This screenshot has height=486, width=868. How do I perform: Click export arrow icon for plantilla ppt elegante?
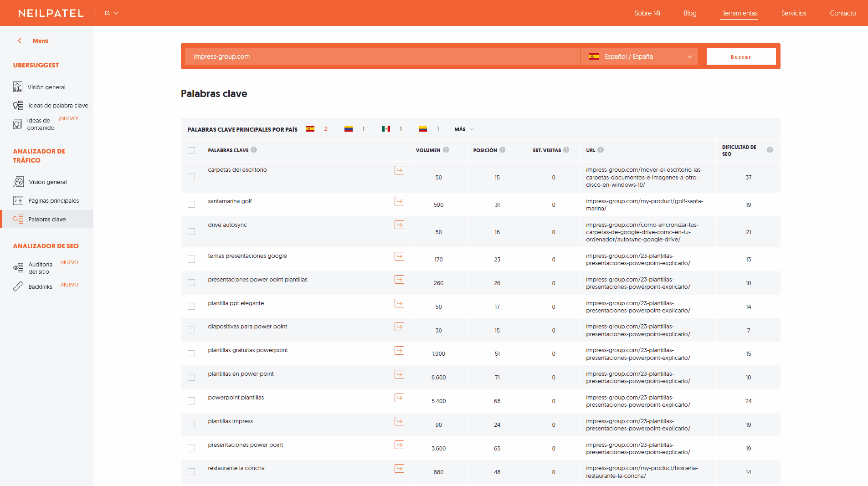tap(399, 303)
